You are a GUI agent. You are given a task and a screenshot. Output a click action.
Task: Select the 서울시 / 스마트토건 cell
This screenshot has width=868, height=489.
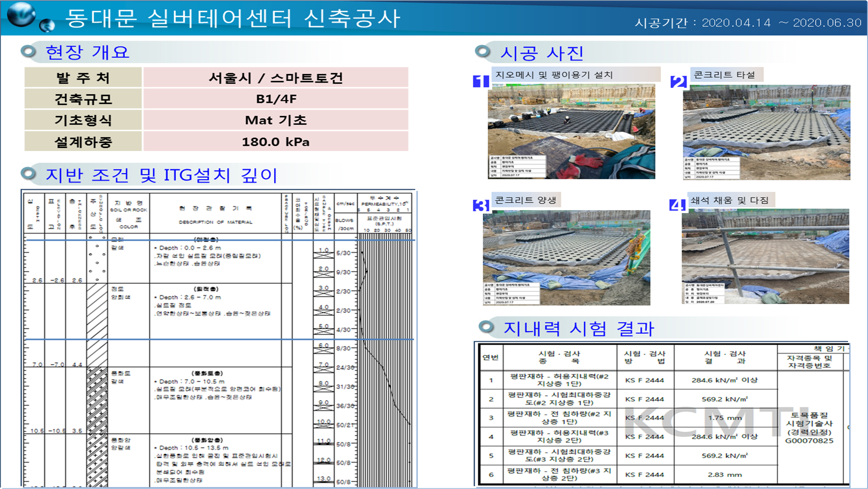point(276,78)
